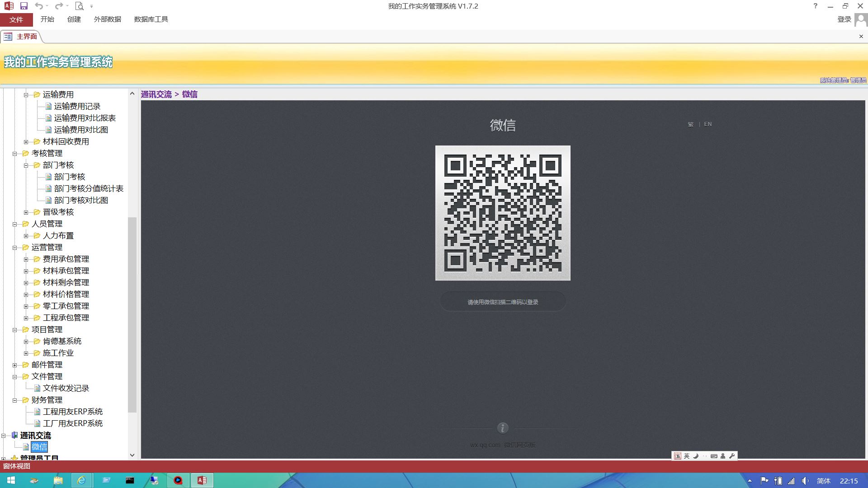
Task: Click the IME 英 language indicator
Action: (687, 456)
